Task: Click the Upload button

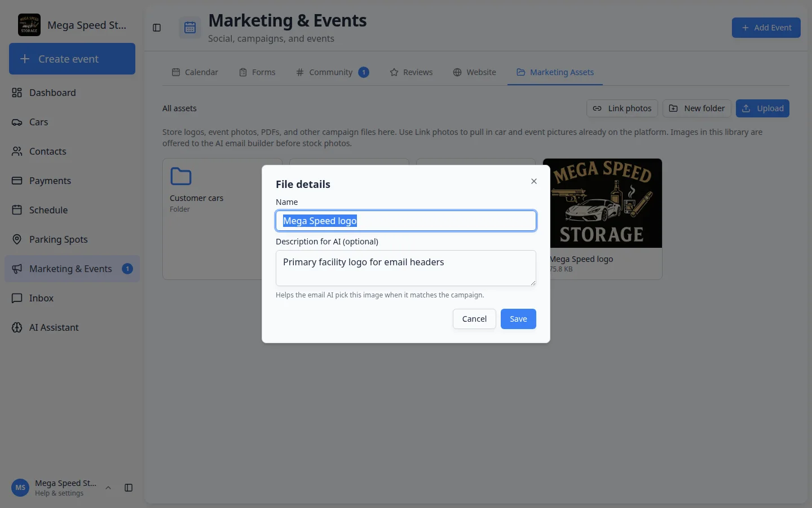Action: pyautogui.click(x=762, y=108)
